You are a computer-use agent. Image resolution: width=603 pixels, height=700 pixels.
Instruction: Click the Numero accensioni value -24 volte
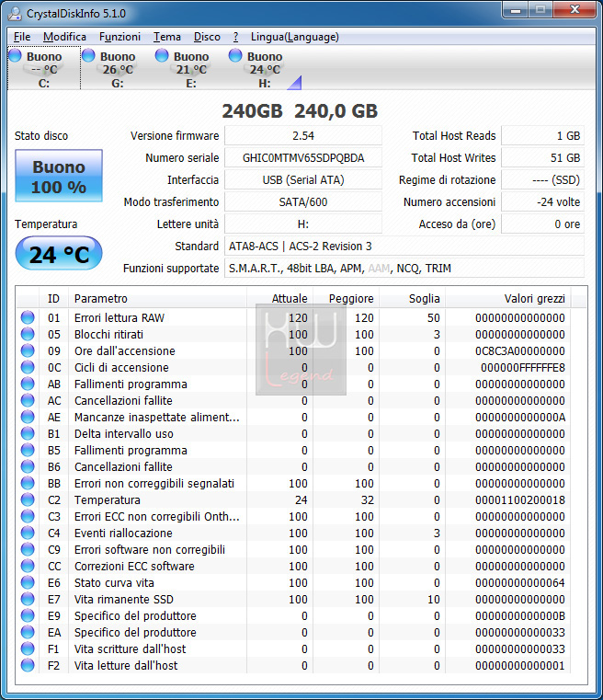click(542, 201)
